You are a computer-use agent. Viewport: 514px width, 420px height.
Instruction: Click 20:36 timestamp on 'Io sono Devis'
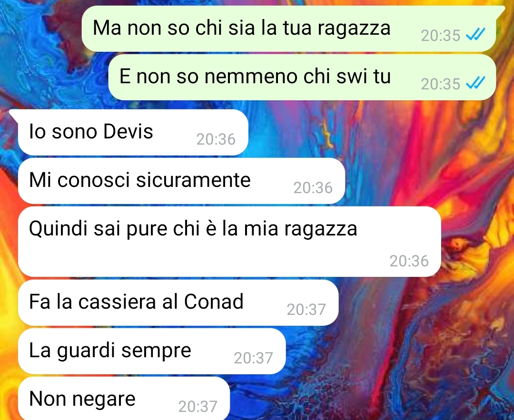coord(216,139)
